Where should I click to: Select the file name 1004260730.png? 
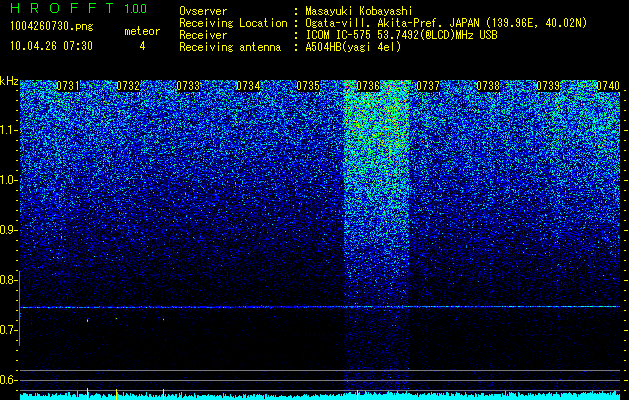tap(52, 27)
